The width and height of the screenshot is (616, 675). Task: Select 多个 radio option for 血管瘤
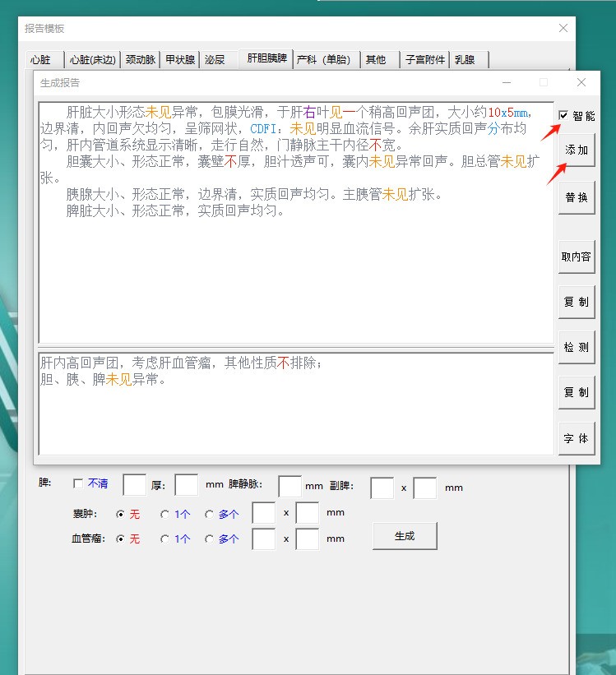click(x=210, y=539)
